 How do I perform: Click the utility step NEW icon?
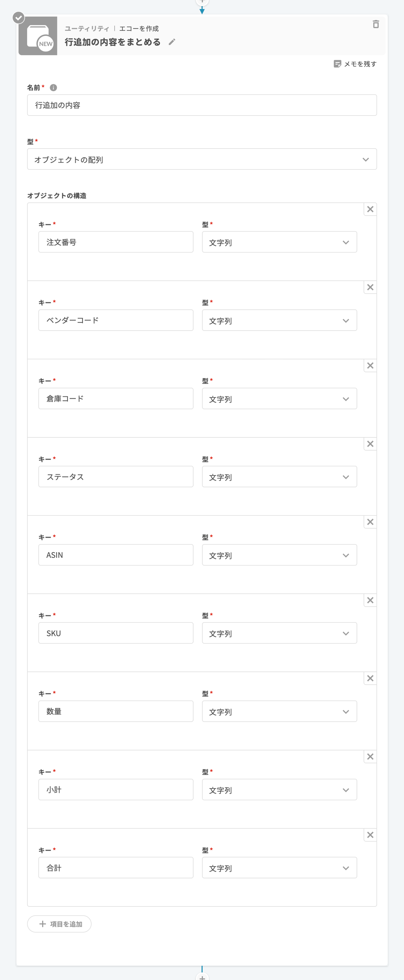(x=38, y=36)
